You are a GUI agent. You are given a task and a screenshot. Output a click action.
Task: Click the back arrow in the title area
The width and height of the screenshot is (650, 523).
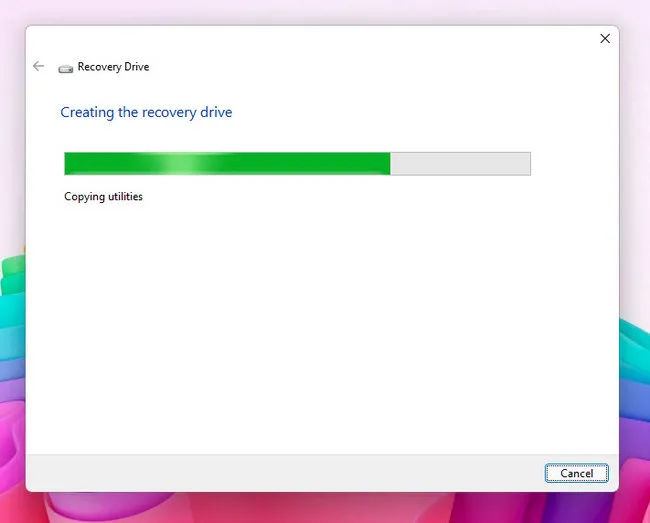click(x=38, y=66)
